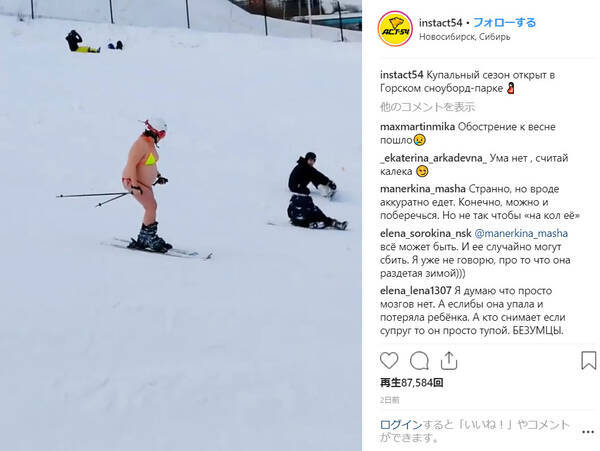
Task: Open Новосибирск, Сибирь location link
Action: [x=465, y=37]
